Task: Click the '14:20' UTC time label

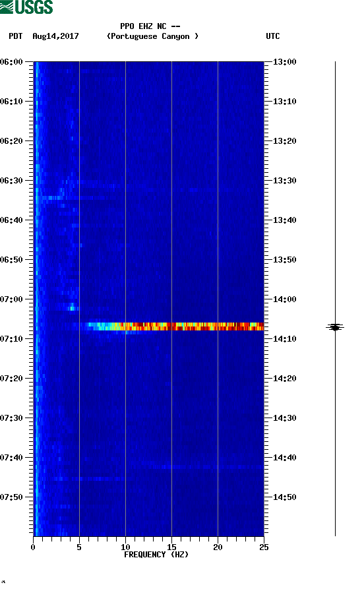Action: [x=285, y=379]
